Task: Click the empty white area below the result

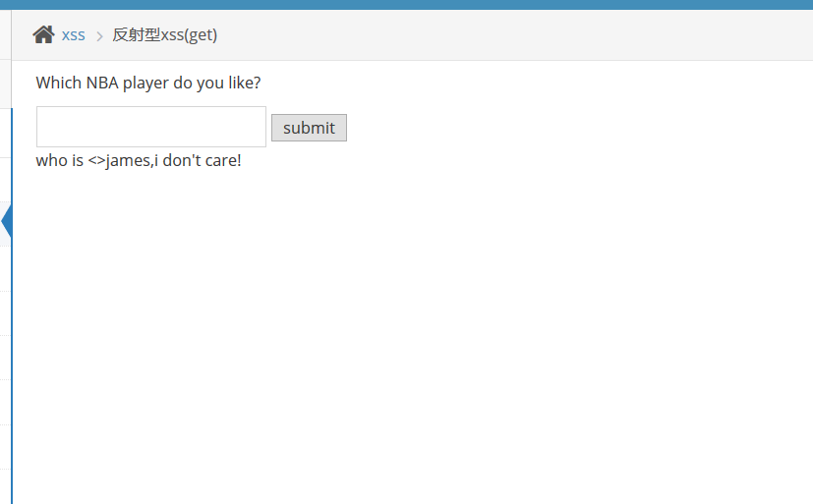Action: point(413,334)
